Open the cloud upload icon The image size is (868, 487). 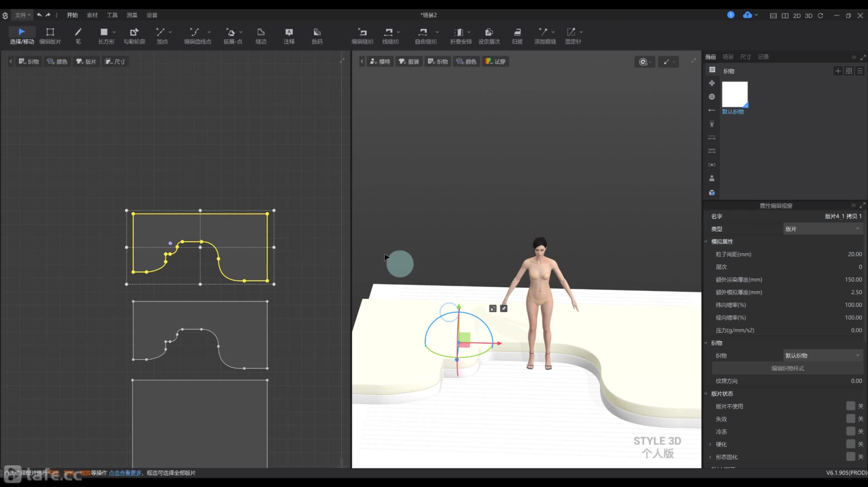pyautogui.click(x=747, y=15)
